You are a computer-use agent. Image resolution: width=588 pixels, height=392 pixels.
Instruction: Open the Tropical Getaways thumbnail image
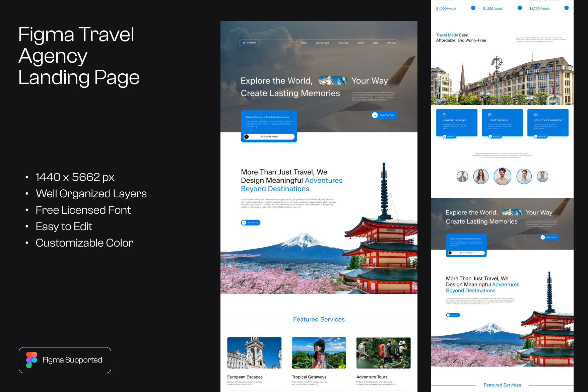[x=319, y=353]
